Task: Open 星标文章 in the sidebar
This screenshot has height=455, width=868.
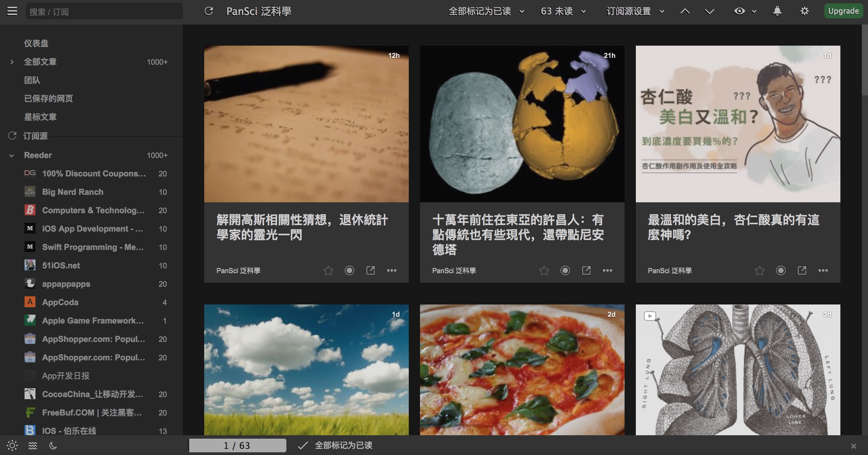Action: coord(40,117)
